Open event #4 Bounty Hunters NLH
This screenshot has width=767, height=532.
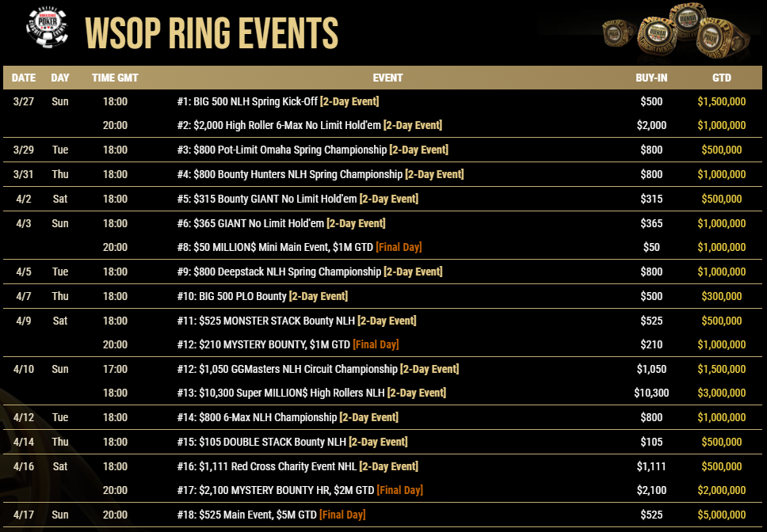pyautogui.click(x=320, y=174)
